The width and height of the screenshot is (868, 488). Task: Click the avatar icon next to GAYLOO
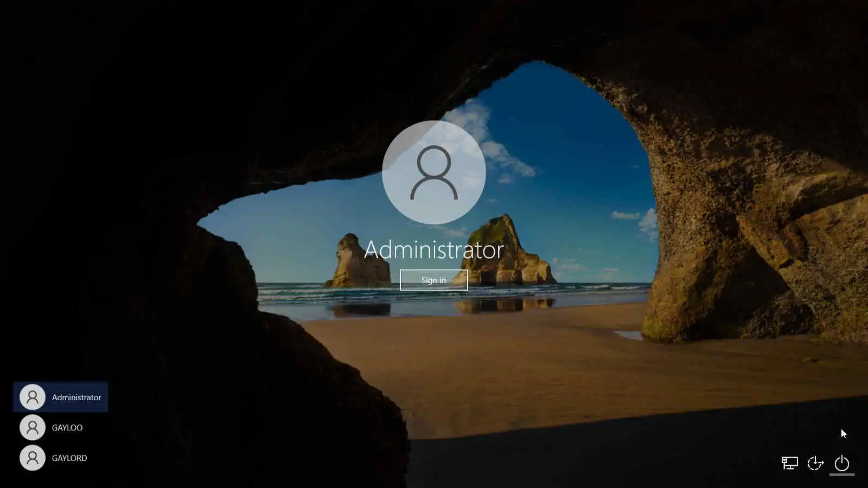pyautogui.click(x=33, y=427)
